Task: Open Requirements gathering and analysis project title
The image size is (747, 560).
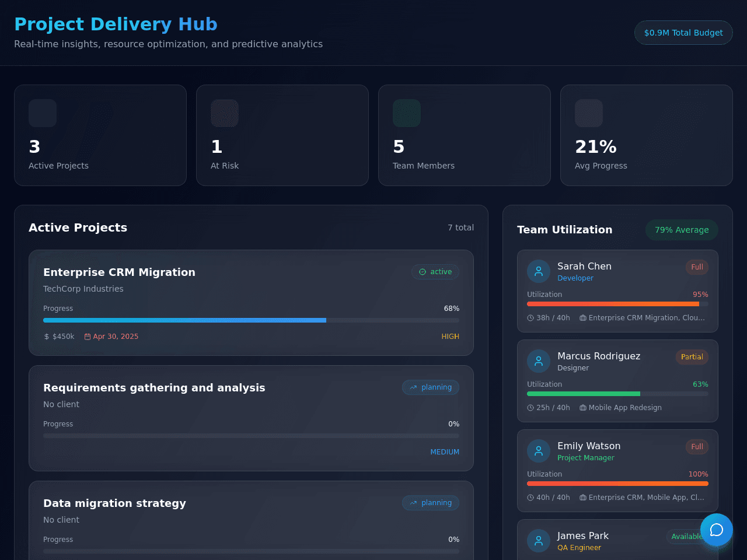Action: click(x=154, y=388)
